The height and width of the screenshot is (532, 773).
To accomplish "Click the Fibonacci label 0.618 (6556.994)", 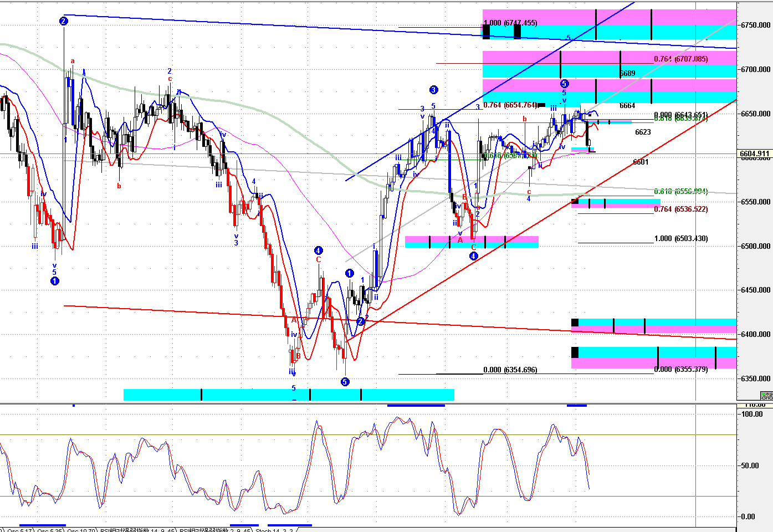I will pyautogui.click(x=681, y=192).
